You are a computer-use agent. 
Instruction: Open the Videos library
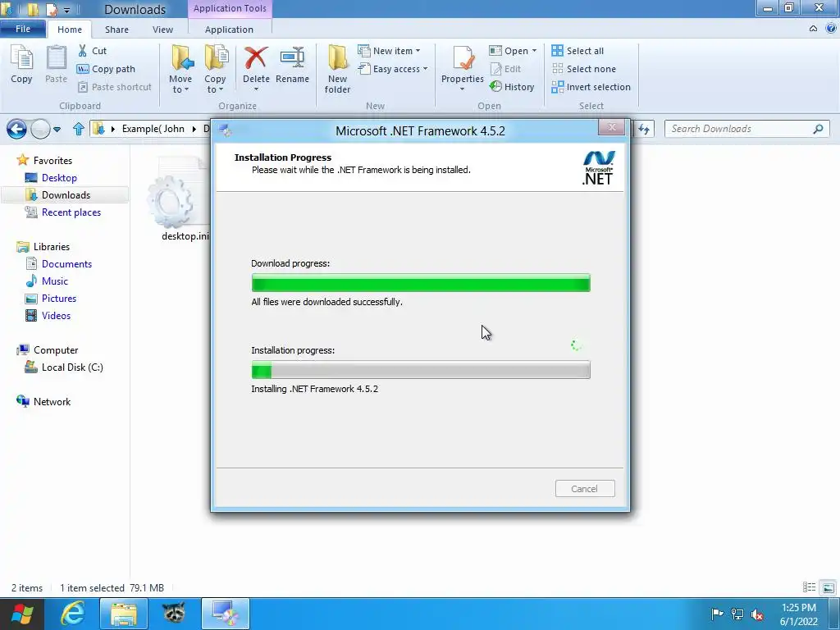pos(56,316)
